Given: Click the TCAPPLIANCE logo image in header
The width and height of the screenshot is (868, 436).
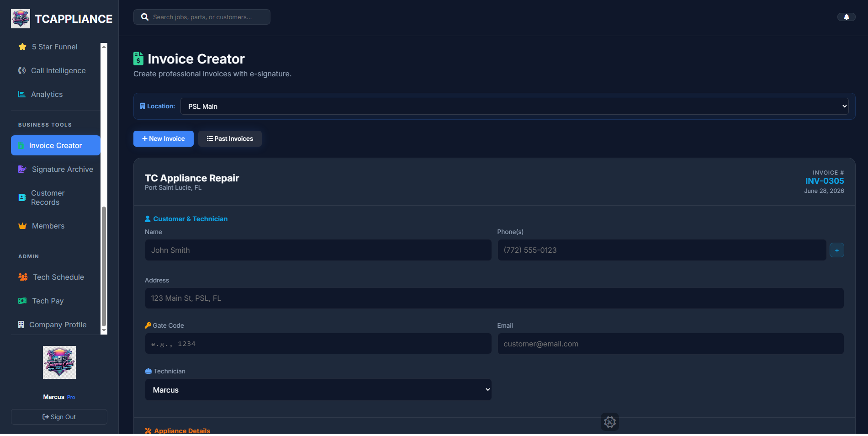Looking at the screenshot, I should click(21, 19).
